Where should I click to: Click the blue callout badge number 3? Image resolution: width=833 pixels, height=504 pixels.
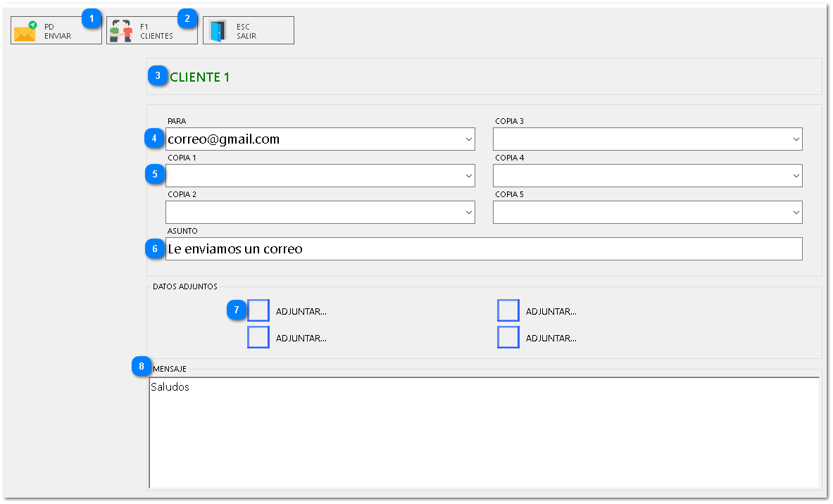pyautogui.click(x=158, y=76)
